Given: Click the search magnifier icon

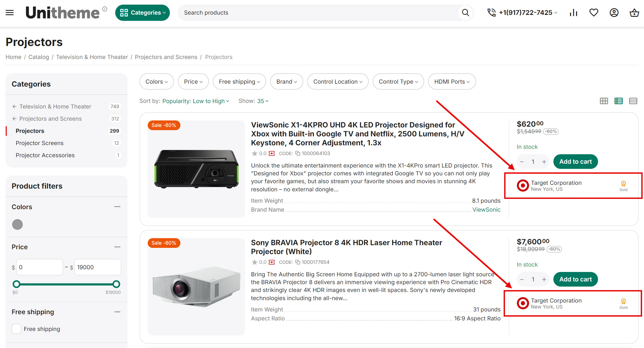Looking at the screenshot, I should pyautogui.click(x=465, y=12).
